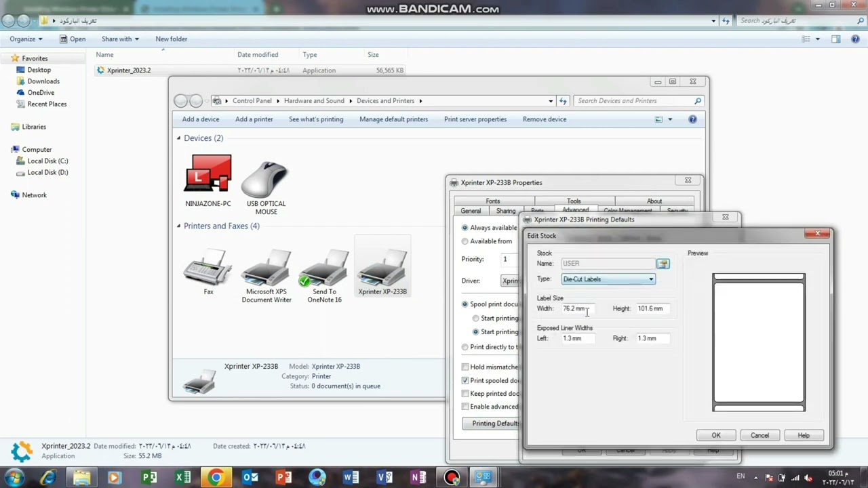
Task: Switch to About tab in Properties
Action: (x=654, y=201)
